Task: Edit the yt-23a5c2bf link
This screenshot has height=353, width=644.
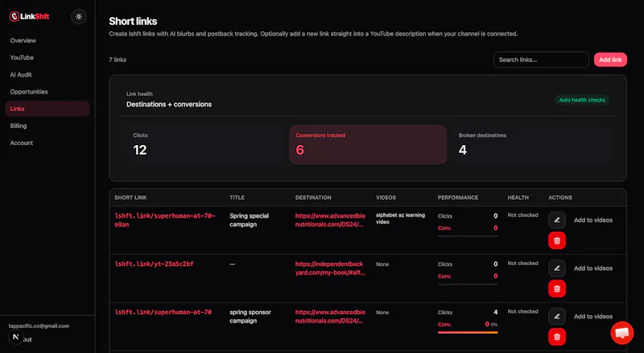Action: [557, 268]
